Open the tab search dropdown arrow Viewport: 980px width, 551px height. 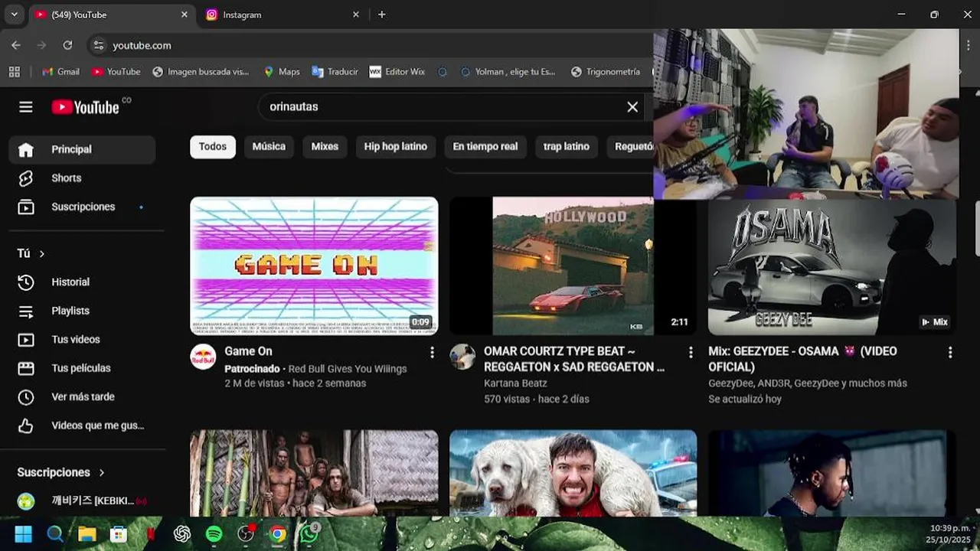coord(14,15)
